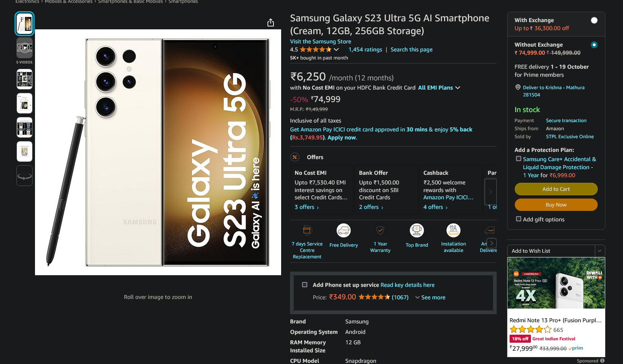Click the Sponsored info icon
Viewport: 623px width, 364px height.
(x=602, y=361)
